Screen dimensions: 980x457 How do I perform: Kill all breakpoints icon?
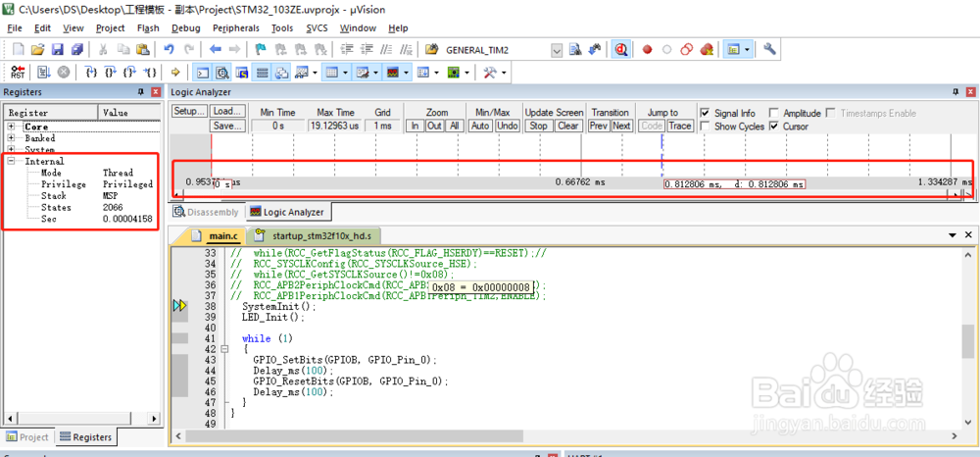707,49
